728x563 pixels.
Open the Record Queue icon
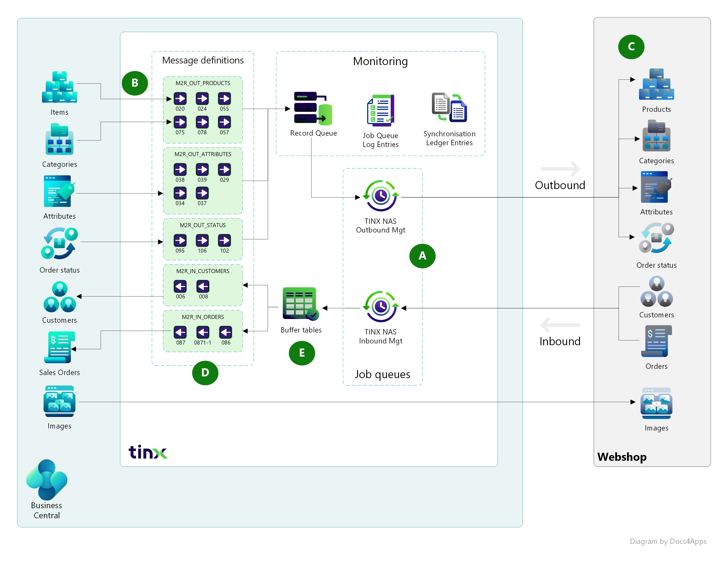click(313, 109)
